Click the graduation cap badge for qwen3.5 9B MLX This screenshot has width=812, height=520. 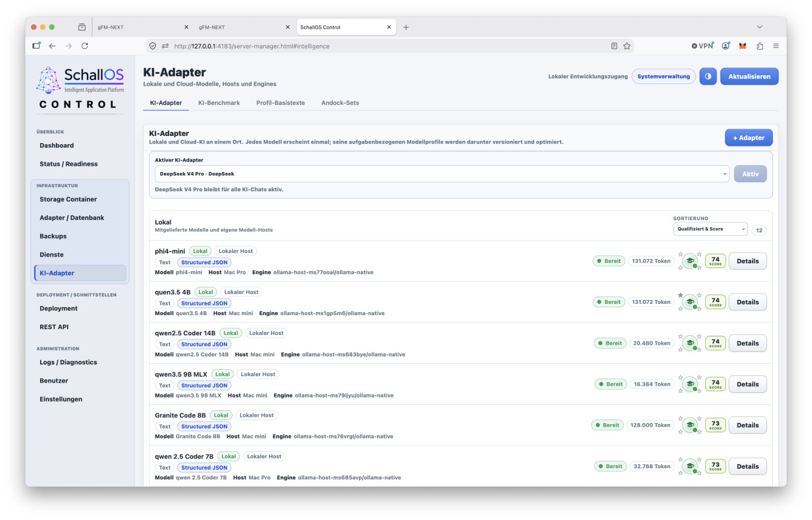click(690, 385)
